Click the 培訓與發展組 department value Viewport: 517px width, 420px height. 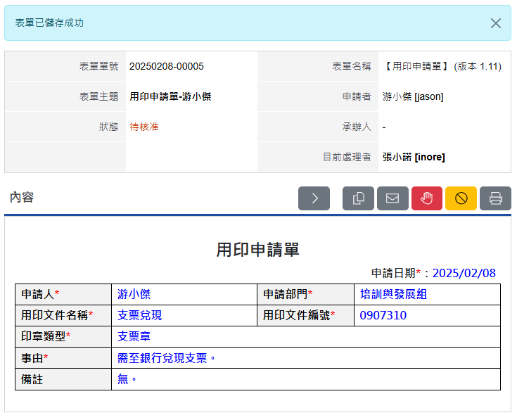(x=393, y=294)
